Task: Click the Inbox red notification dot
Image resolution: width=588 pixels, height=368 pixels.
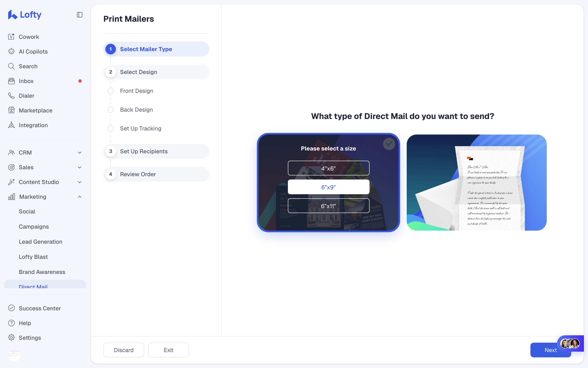Action: click(x=80, y=81)
